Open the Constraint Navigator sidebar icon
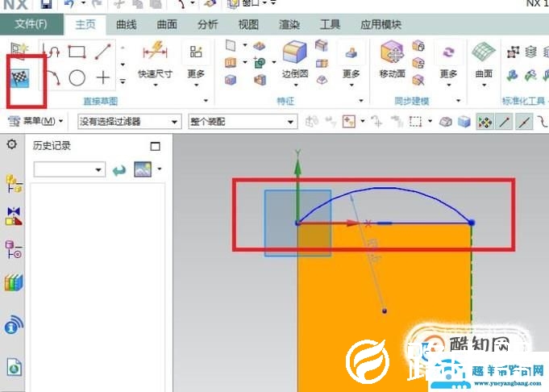This screenshot has height=392, width=549. pos(14,216)
